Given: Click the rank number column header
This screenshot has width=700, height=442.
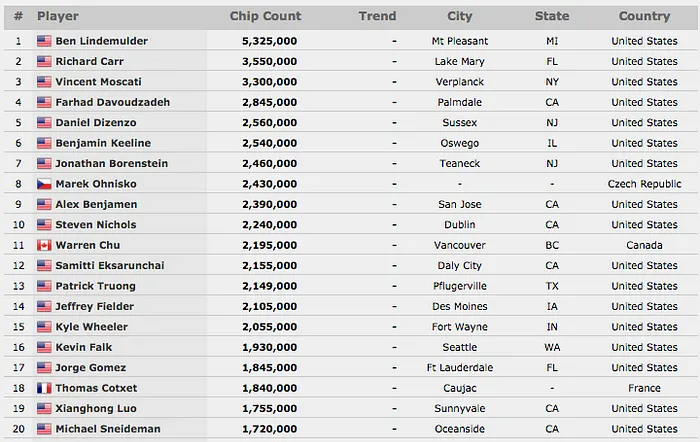Looking at the screenshot, I should (x=18, y=16).
